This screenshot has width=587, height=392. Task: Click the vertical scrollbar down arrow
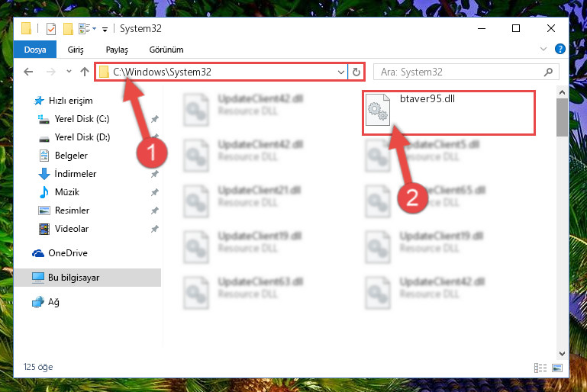pos(562,353)
